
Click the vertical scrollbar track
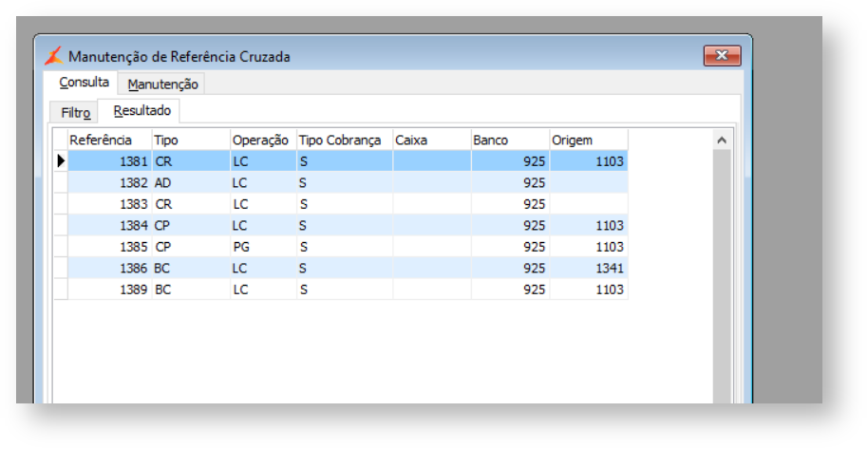click(x=722, y=275)
